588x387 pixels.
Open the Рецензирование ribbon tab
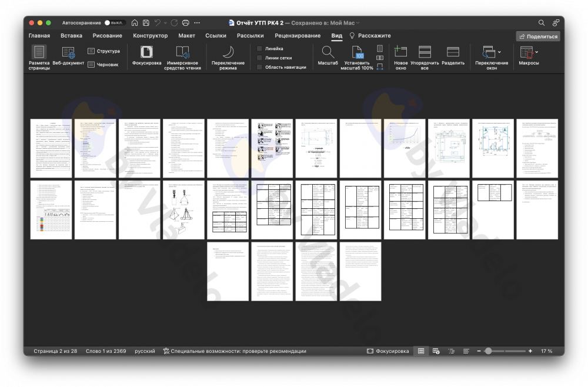298,36
